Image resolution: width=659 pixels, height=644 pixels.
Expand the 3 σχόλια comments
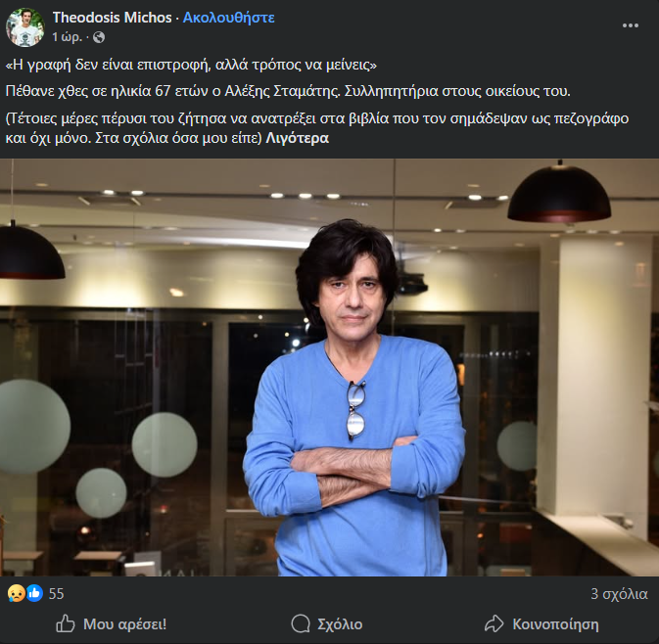point(619,594)
